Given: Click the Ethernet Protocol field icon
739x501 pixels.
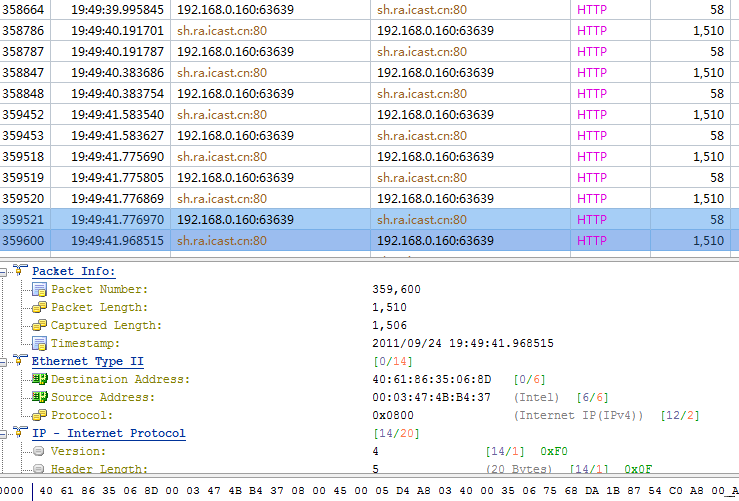Looking at the screenshot, I should pyautogui.click(x=40, y=415).
